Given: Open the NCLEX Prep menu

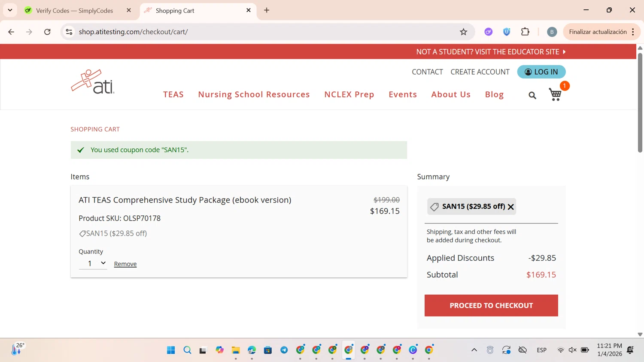Looking at the screenshot, I should [x=349, y=94].
